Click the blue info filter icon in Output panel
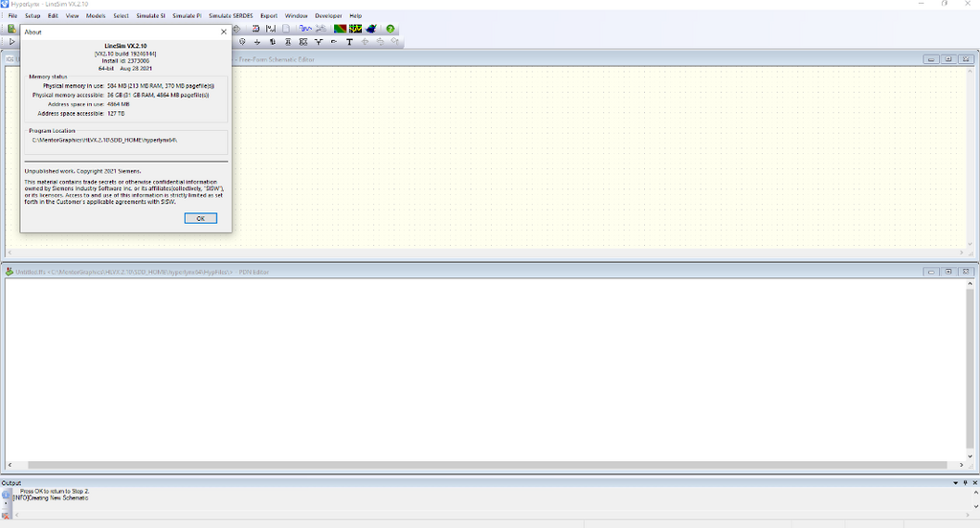The height and width of the screenshot is (528, 980). click(x=6, y=495)
